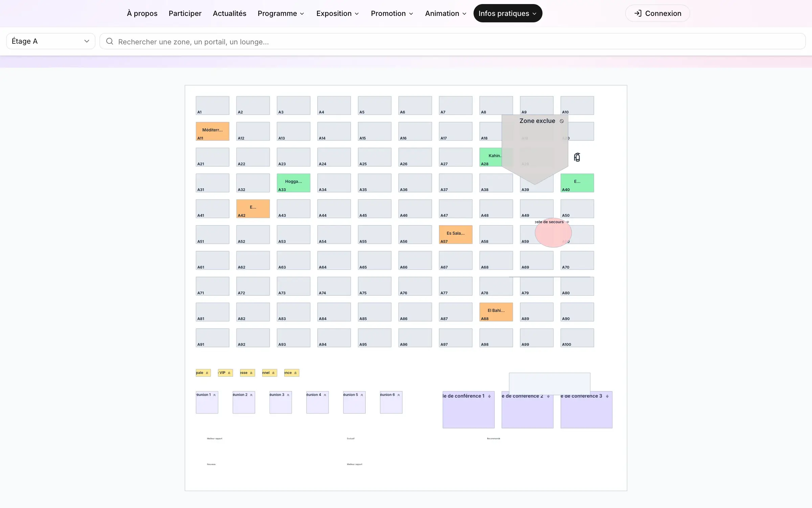
Task: Click the people icon on réunion 5 room
Action: (x=362, y=395)
